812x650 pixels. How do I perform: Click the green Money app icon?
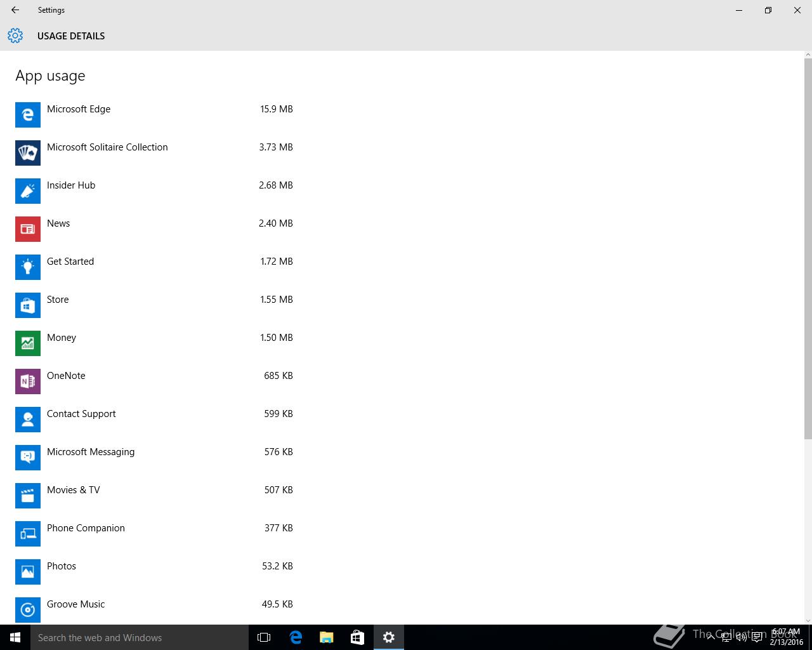28,343
